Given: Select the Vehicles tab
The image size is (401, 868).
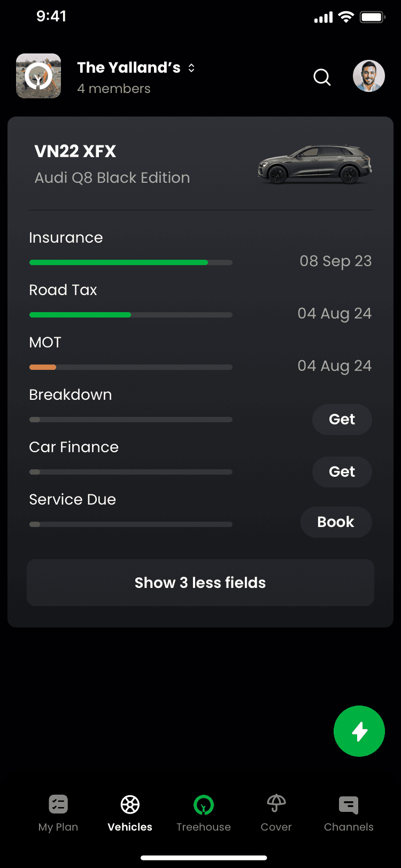Looking at the screenshot, I should pos(130,813).
